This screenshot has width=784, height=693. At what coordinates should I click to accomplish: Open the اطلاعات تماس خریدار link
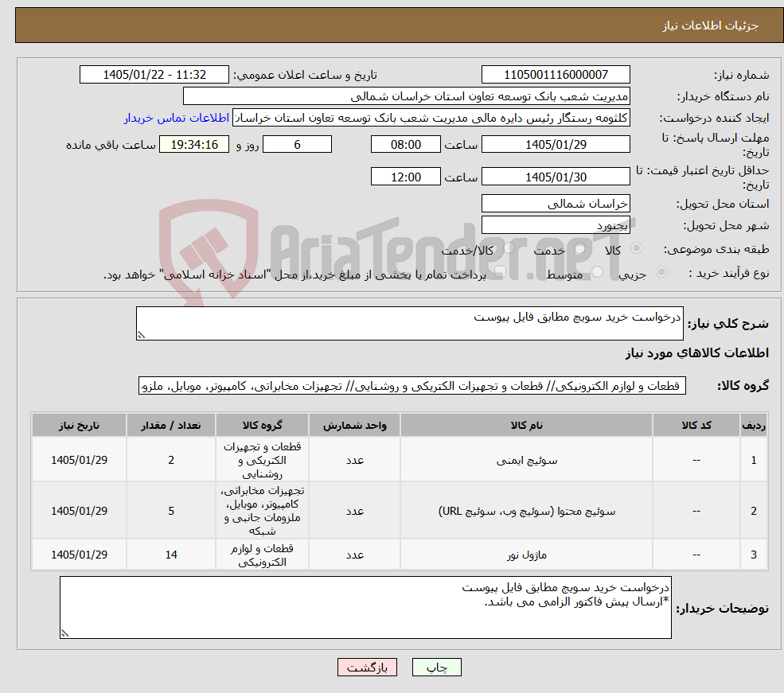[177, 118]
